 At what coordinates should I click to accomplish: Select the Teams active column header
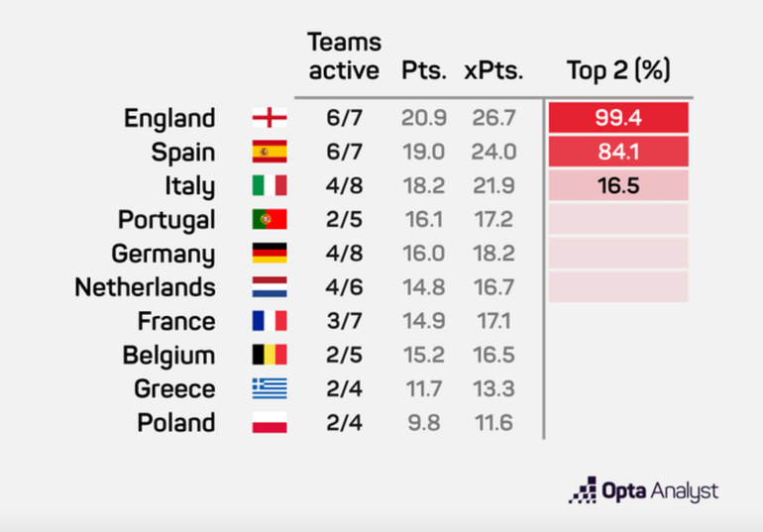tap(343, 56)
